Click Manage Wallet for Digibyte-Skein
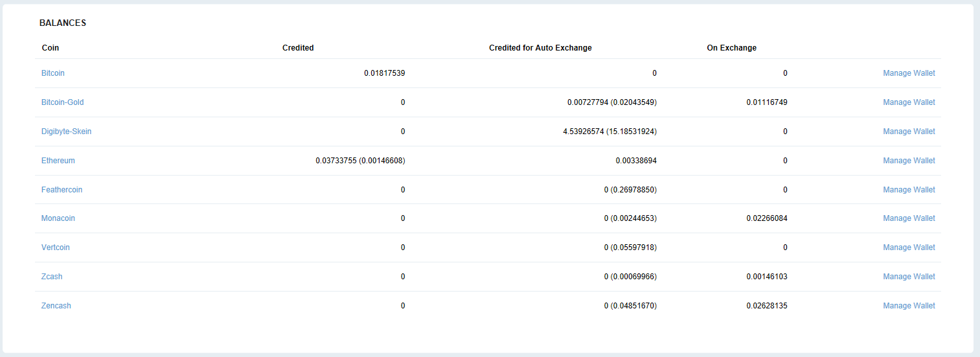980x357 pixels. tap(909, 132)
